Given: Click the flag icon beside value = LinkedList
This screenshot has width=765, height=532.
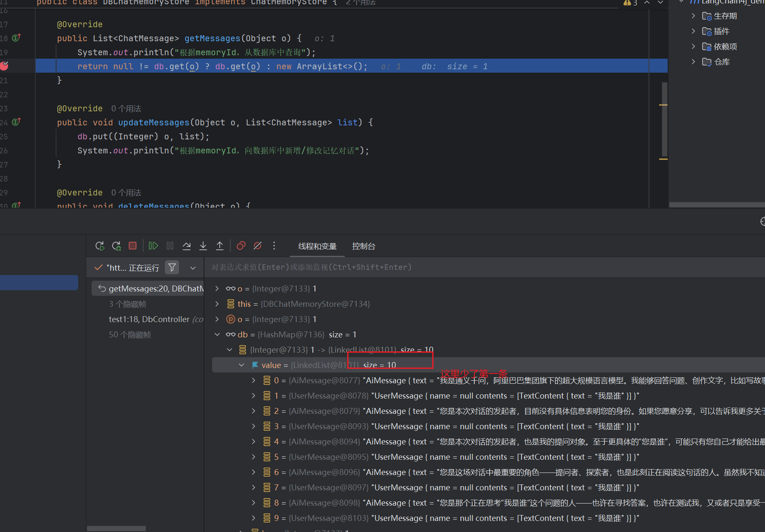Looking at the screenshot, I should (255, 365).
